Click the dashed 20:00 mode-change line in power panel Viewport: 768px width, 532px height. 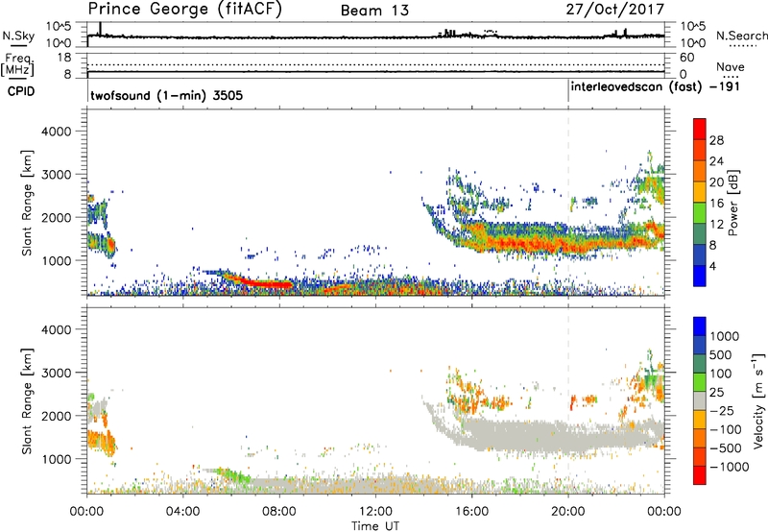(568, 202)
